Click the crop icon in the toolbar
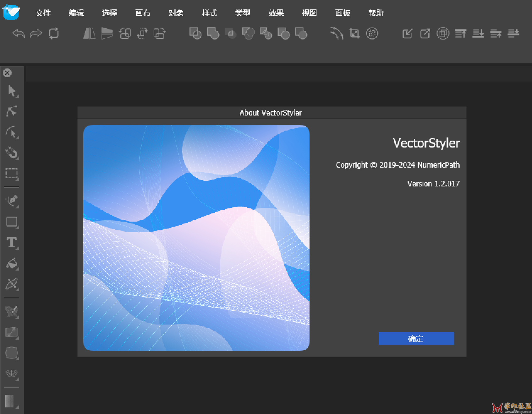This screenshot has height=414, width=532. point(354,33)
